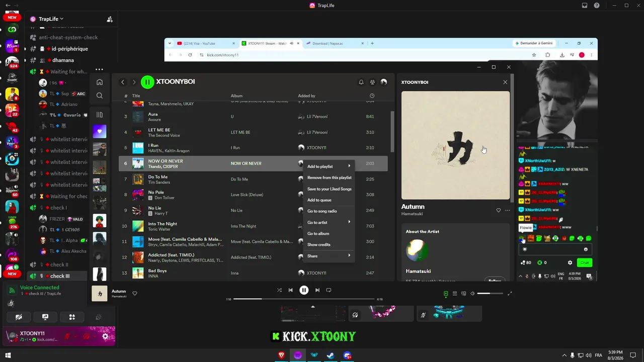Toggle Discord noise suppression icon
Screen dimensions: 644x362
pos(11,304)
